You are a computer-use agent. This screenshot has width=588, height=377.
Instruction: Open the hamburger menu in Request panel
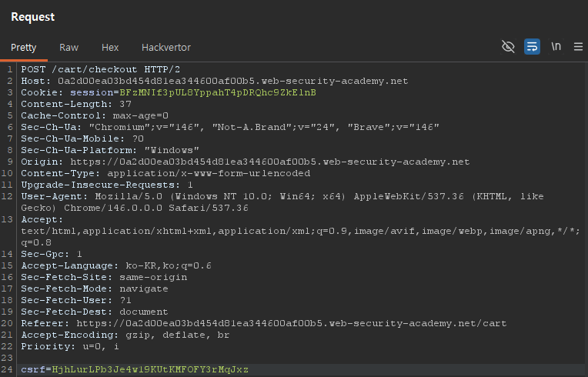(577, 47)
